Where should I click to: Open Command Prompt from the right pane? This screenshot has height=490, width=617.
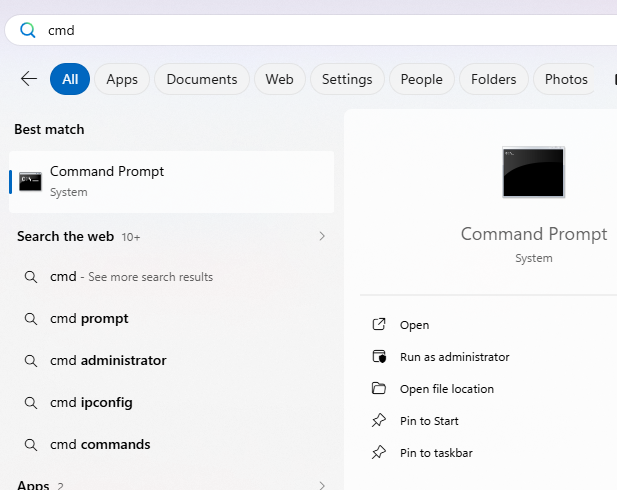tap(414, 325)
